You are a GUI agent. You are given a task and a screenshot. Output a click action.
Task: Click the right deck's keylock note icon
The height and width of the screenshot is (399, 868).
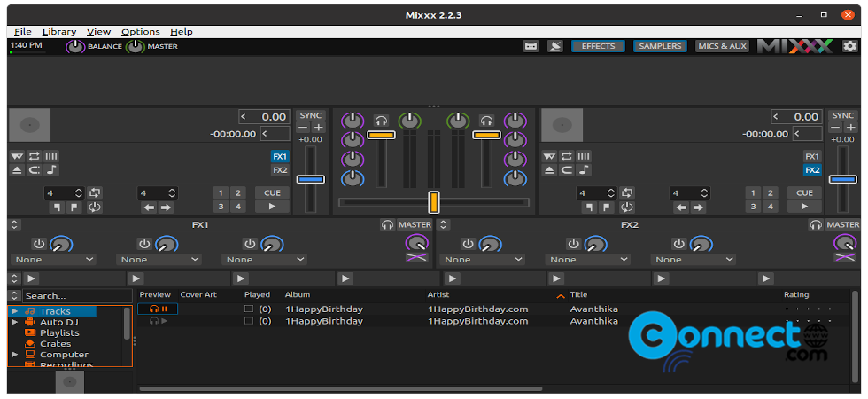point(584,170)
